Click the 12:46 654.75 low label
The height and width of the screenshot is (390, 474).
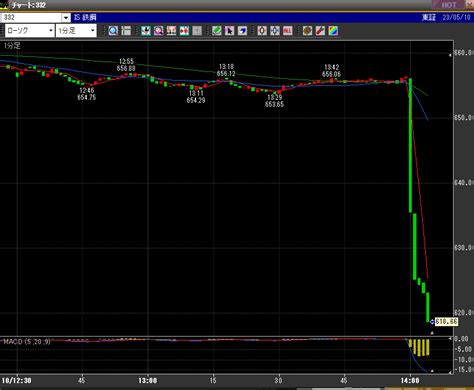[x=87, y=94]
